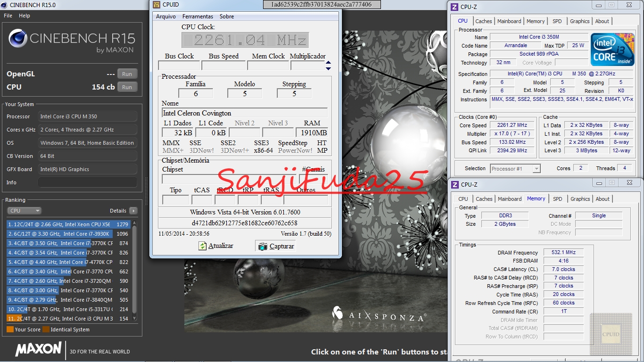Viewport: 644px width, 362px height.
Task: Select ranking entry Core i7-3840QM 505
Action: (x=68, y=300)
